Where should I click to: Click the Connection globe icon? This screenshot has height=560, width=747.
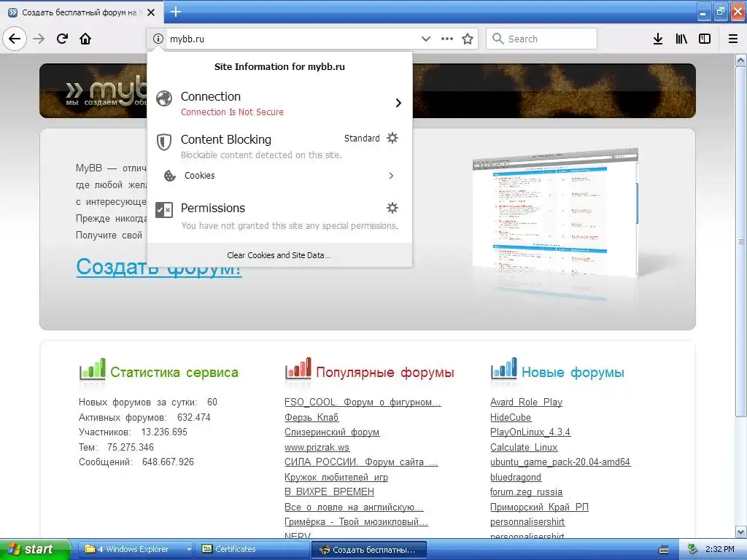click(164, 98)
